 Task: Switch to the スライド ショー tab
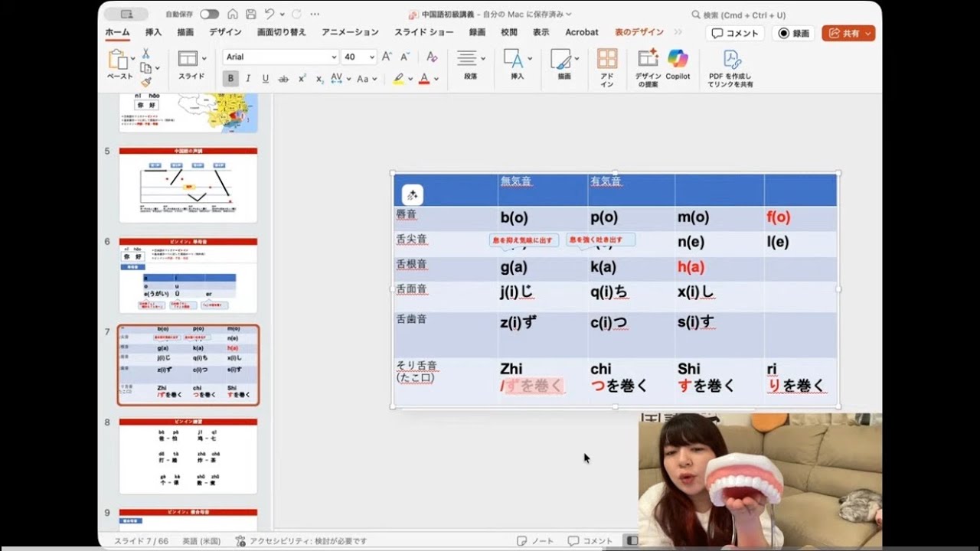(424, 32)
